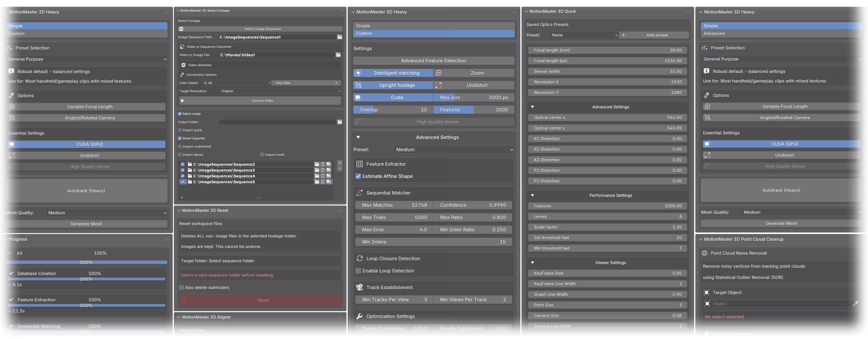
Task: Click the file icon on the Sequence3 row
Action: click(329, 170)
